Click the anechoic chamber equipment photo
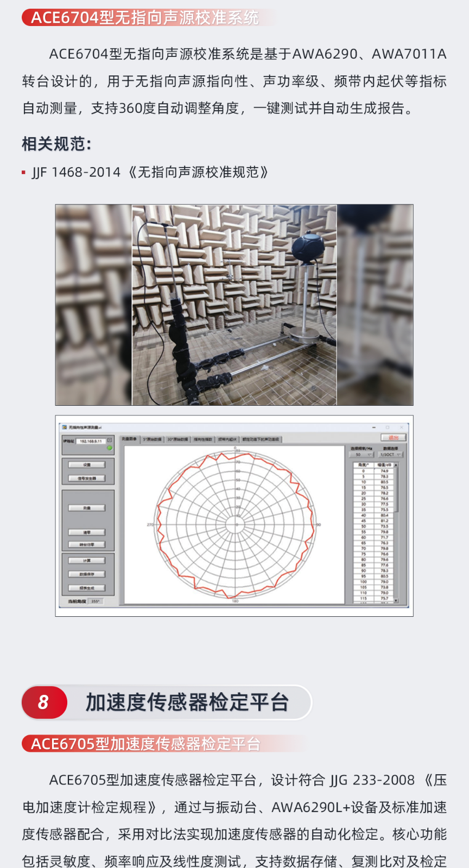Image resolution: width=469 pixels, height=868 pixels. pos(234,305)
